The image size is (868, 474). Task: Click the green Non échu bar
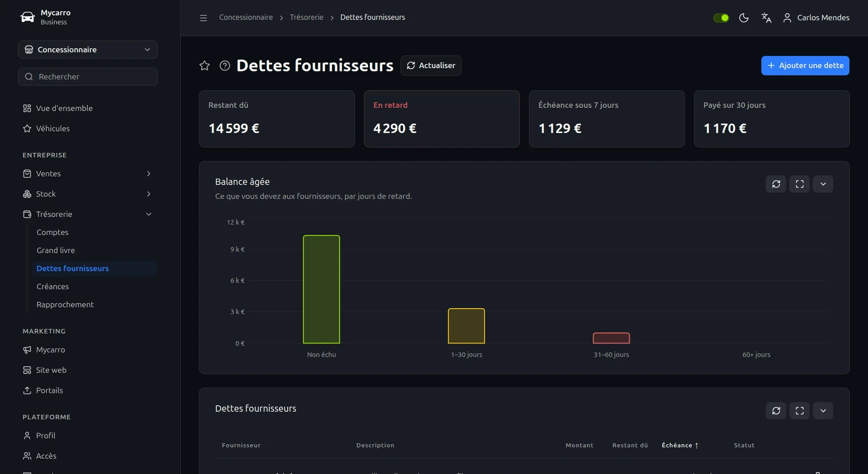321,289
